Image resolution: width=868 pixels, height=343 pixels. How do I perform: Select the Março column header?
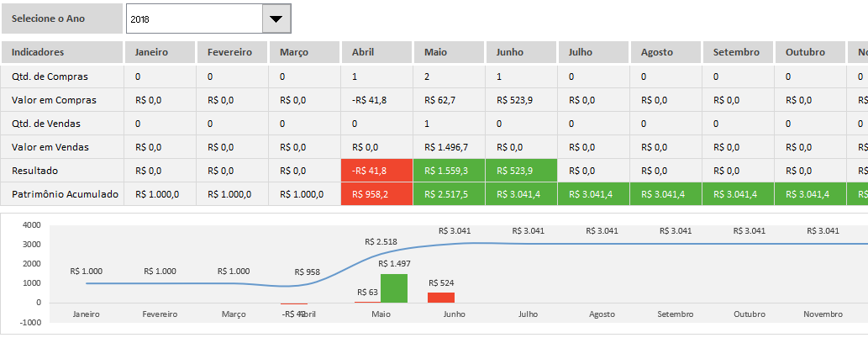pyautogui.click(x=304, y=52)
